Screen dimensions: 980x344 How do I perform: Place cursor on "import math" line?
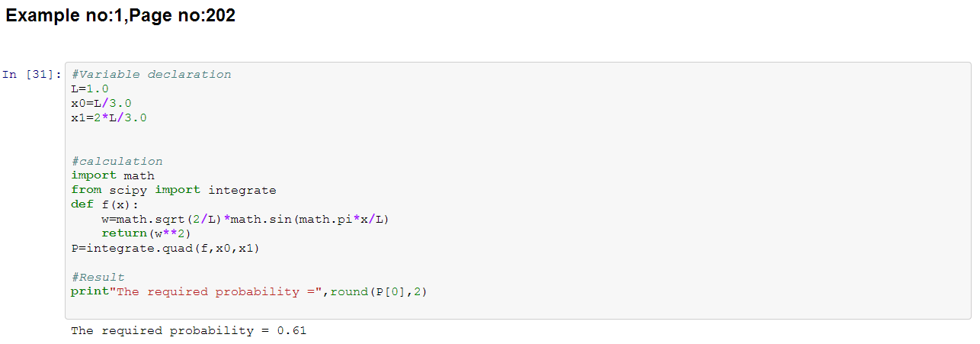click(113, 176)
